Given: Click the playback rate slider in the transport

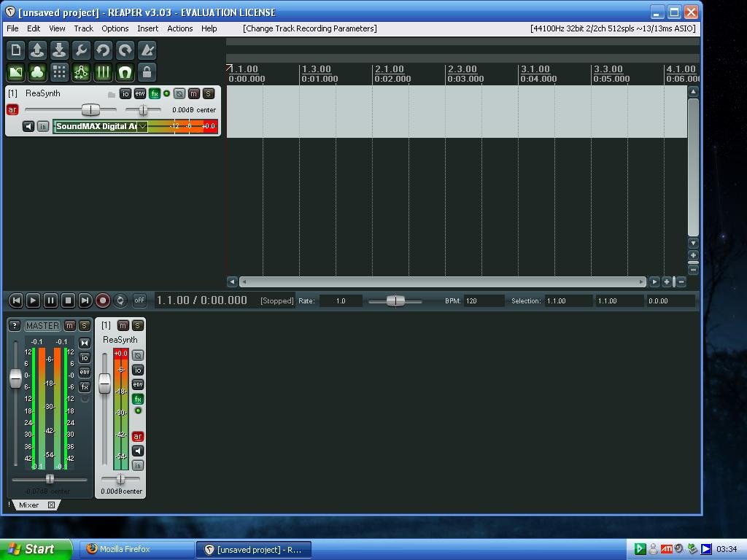Looking at the screenshot, I should [395, 301].
